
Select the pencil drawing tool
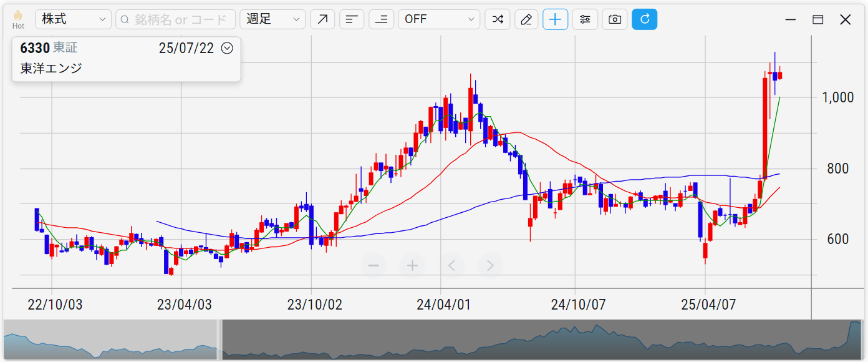pos(526,19)
